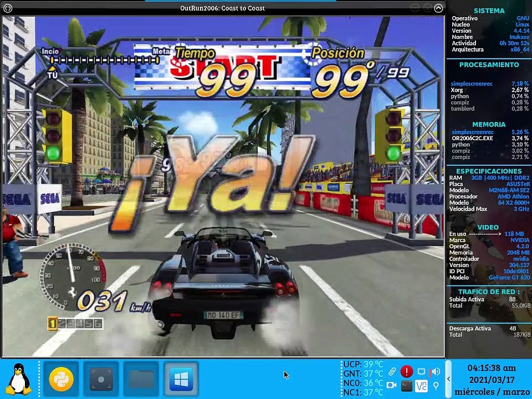Click the OutRun2006: Coast to Coast title bar
The image size is (532, 399).
[222, 8]
